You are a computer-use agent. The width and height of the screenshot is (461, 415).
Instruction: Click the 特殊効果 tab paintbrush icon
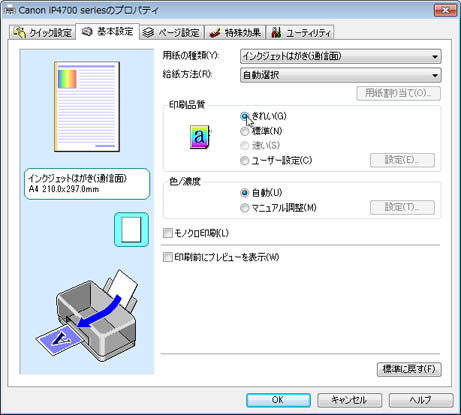point(215,33)
